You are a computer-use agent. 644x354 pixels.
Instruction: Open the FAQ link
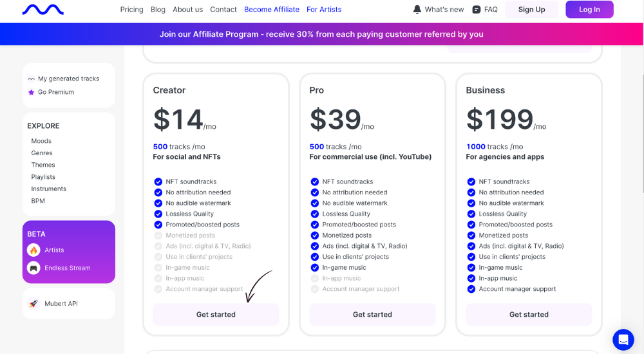[x=491, y=10]
